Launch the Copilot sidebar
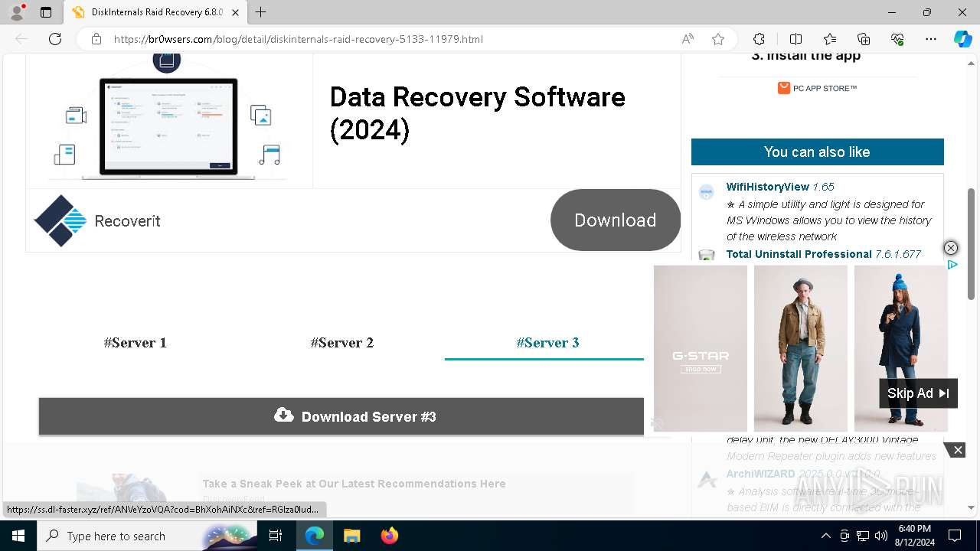Screen dimensions: 980x551 coord(962,39)
